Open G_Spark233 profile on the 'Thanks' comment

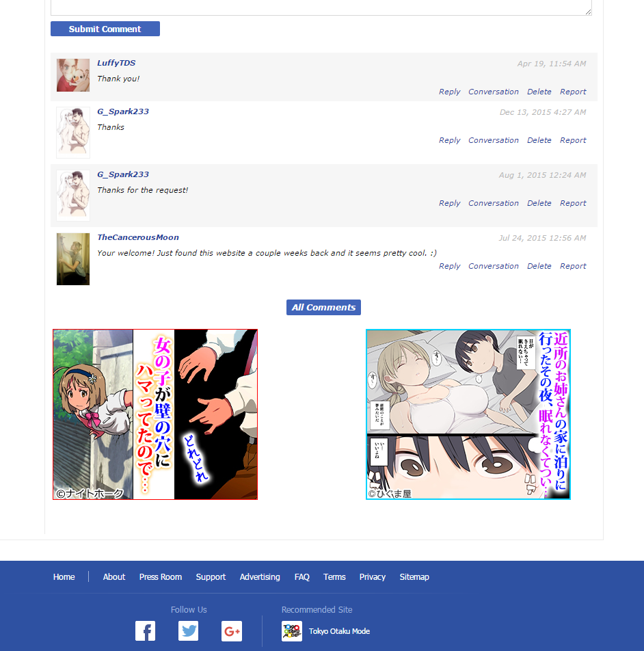(x=123, y=111)
